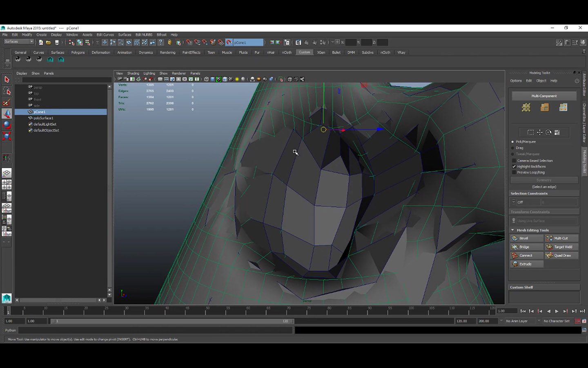588x368 pixels.
Task: Click the Modeling Toolkit power icon
Action: tap(577, 81)
